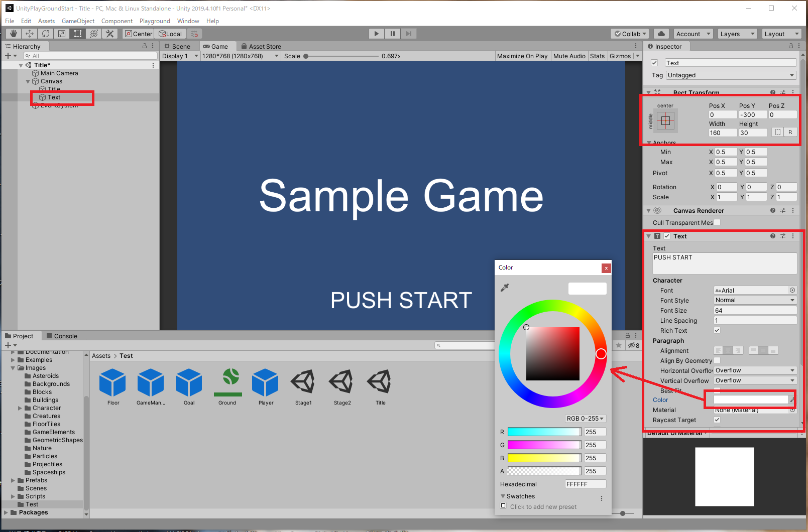Select the Transform tool

94,34
